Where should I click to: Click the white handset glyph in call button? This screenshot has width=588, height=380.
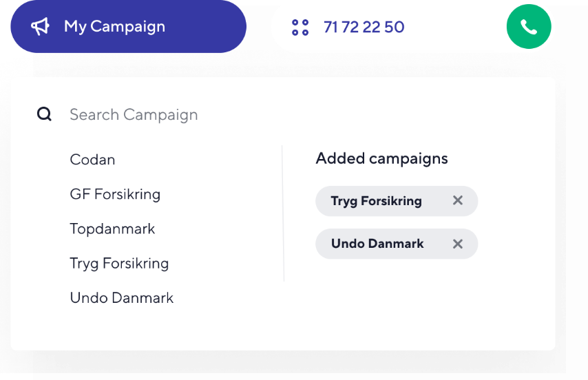[529, 27]
